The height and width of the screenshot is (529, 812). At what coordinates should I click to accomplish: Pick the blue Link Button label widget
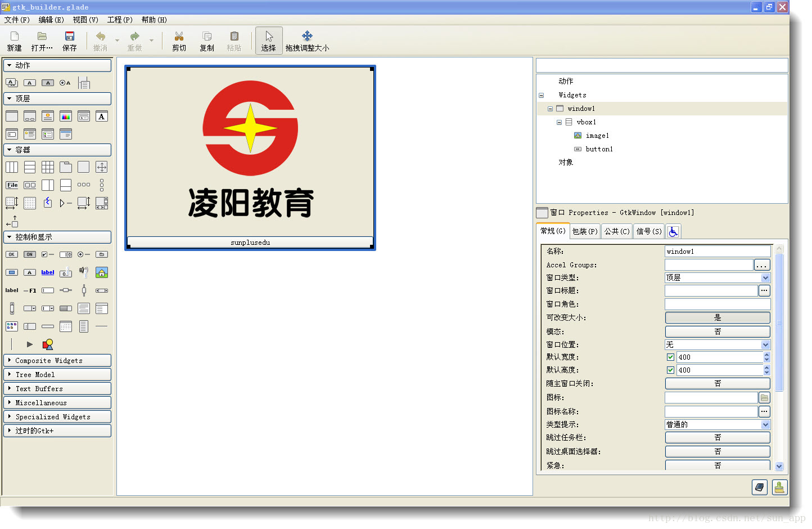48,272
